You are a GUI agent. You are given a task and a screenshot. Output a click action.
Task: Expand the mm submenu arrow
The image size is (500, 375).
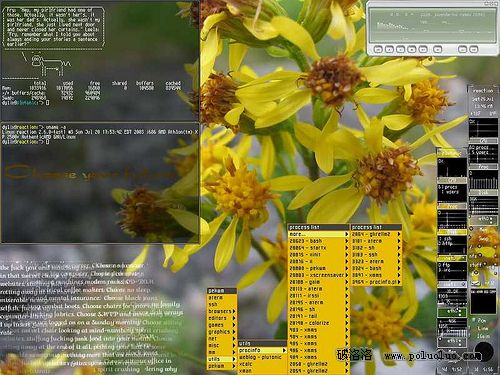(234, 352)
